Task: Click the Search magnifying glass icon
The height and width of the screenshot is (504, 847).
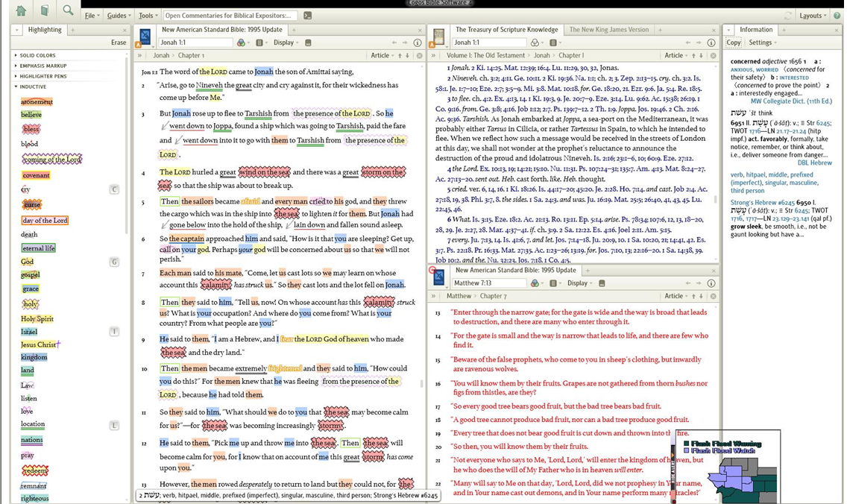Action: click(x=68, y=10)
